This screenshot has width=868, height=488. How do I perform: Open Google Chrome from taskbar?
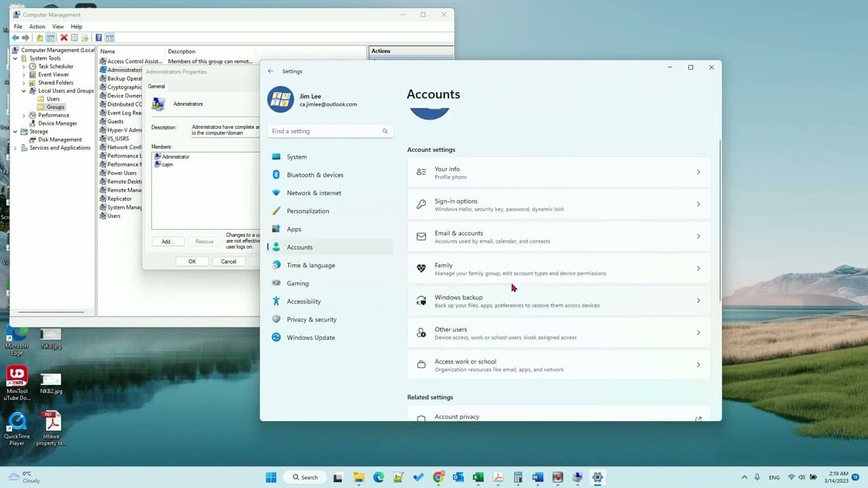[x=438, y=477]
